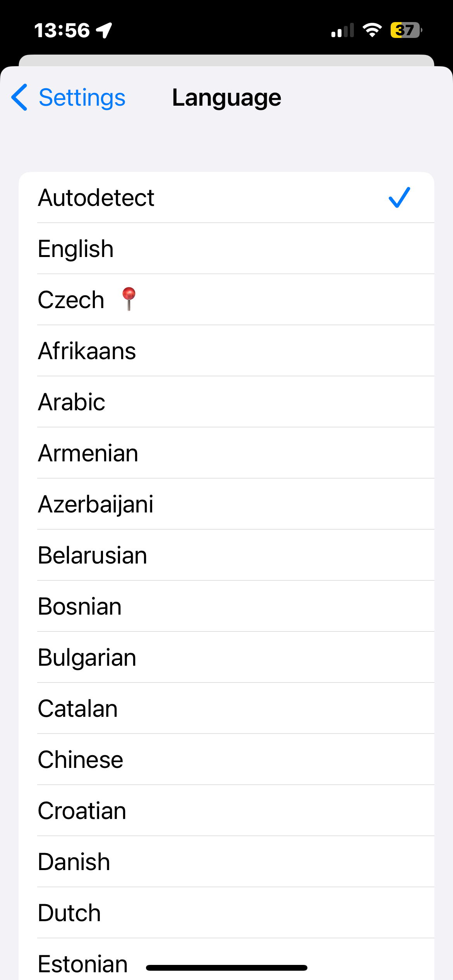Tap the Azerbaijani language entry
Screen dimensions: 453x980
click(96, 504)
